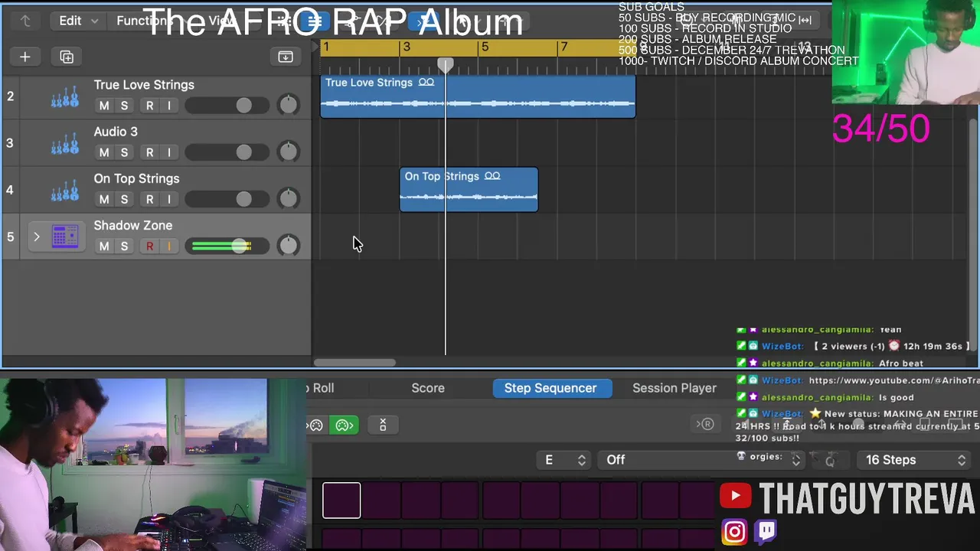Open the 16 Steps pattern length dropdown
Viewport: 980px width, 551px height.
click(915, 460)
